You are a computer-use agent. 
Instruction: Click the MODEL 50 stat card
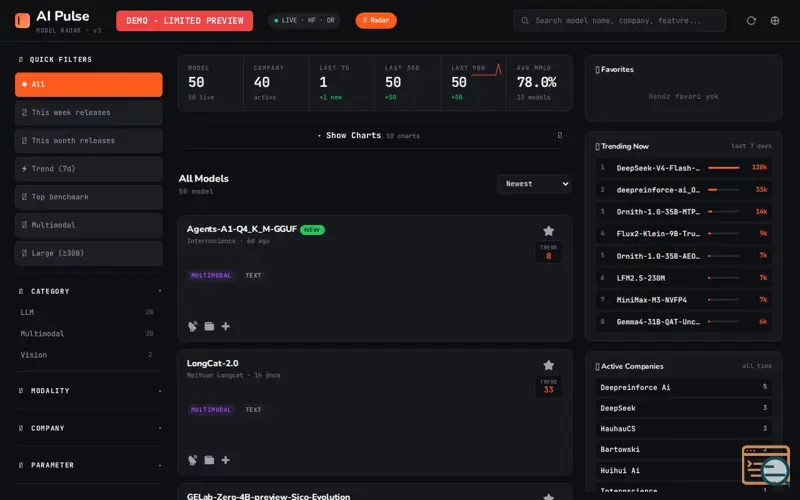tap(211, 83)
